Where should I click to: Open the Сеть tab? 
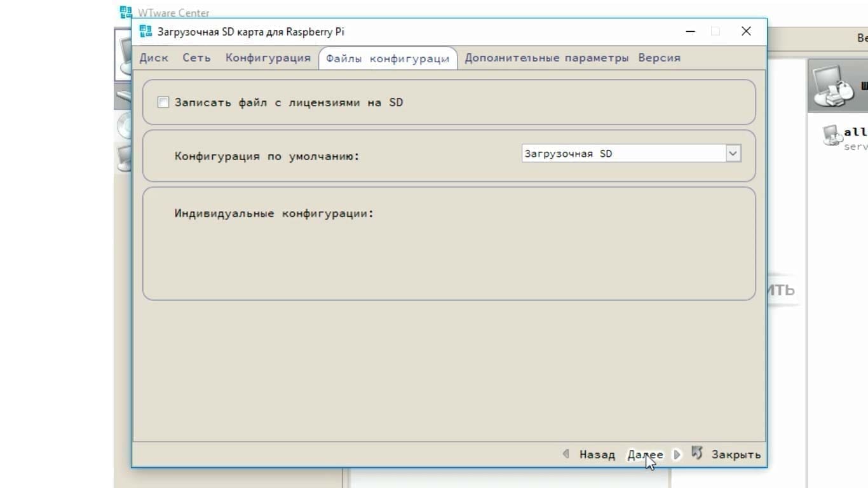[196, 58]
